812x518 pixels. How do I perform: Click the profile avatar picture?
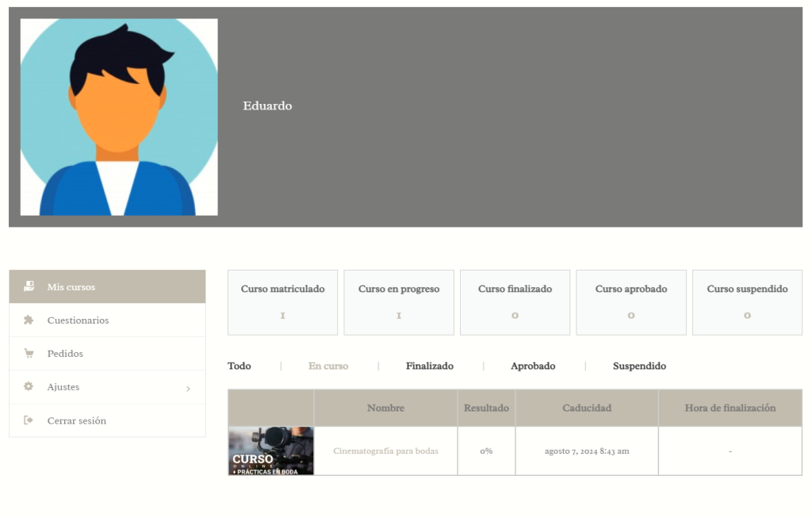(x=117, y=117)
